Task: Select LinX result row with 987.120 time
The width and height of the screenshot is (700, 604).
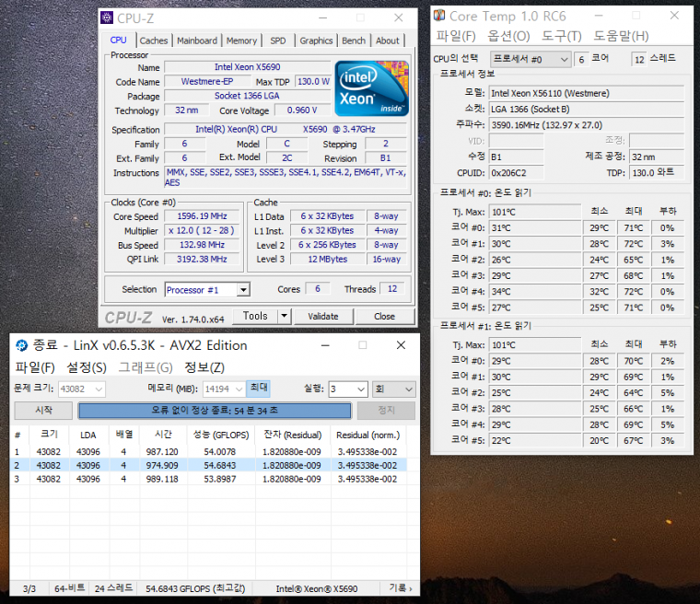Action: (208, 452)
